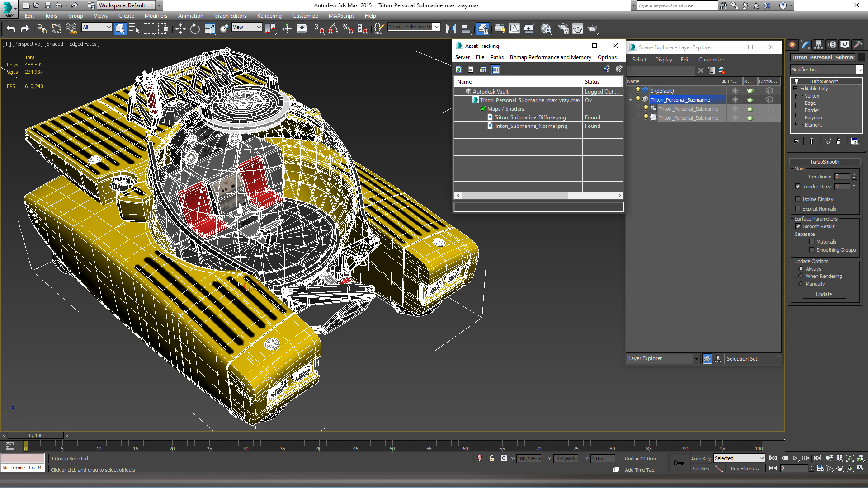This screenshot has width=868, height=488.
Task: Select the Move transform tool
Action: [x=180, y=29]
